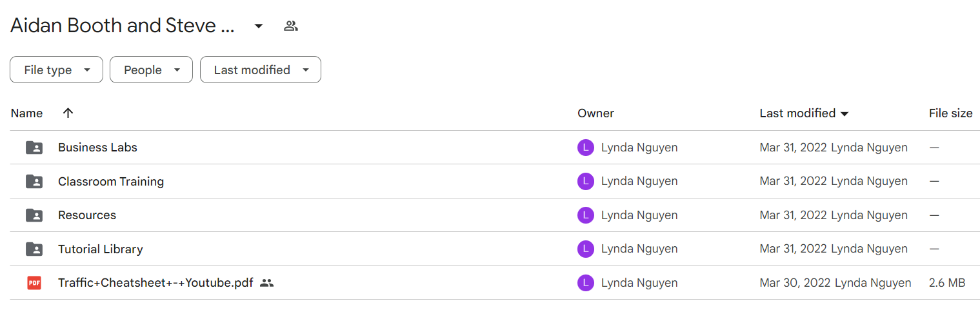Select the Resources row by its date
The image size is (980, 328).
coord(794,215)
